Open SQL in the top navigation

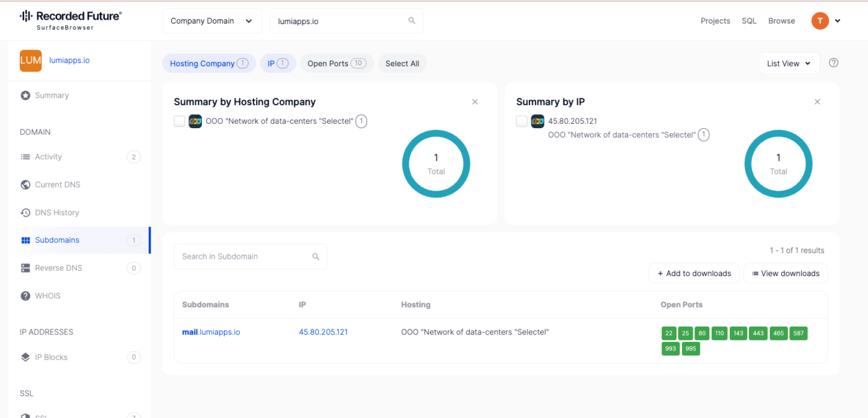749,21
